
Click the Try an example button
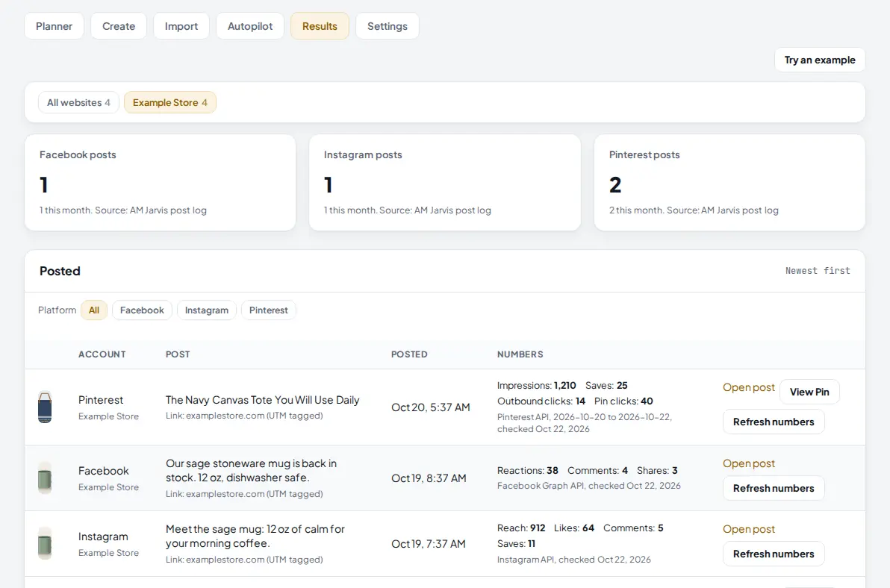click(x=820, y=60)
